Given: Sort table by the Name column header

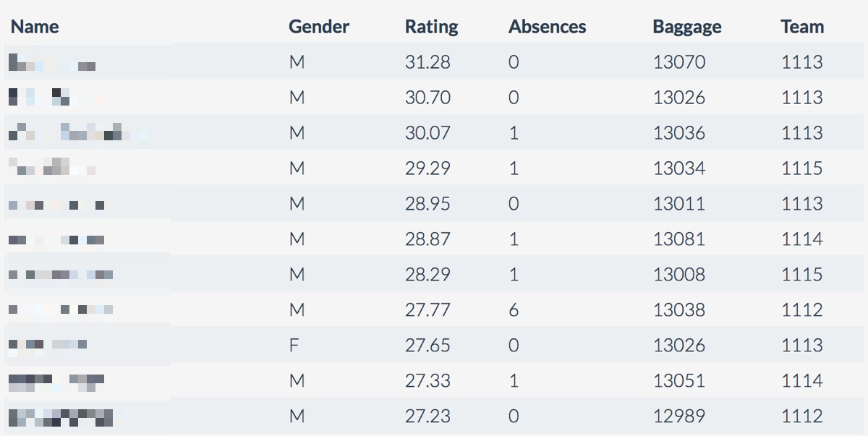Looking at the screenshot, I should tap(34, 27).
